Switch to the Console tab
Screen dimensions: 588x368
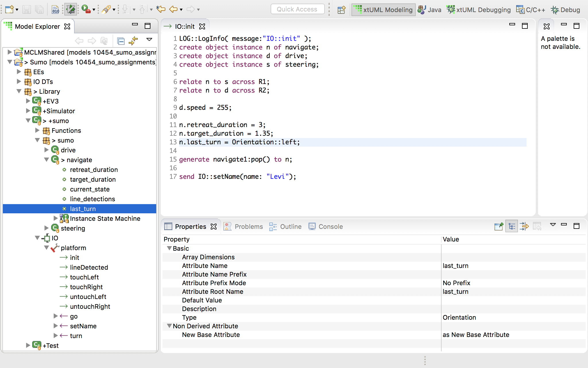tap(326, 227)
